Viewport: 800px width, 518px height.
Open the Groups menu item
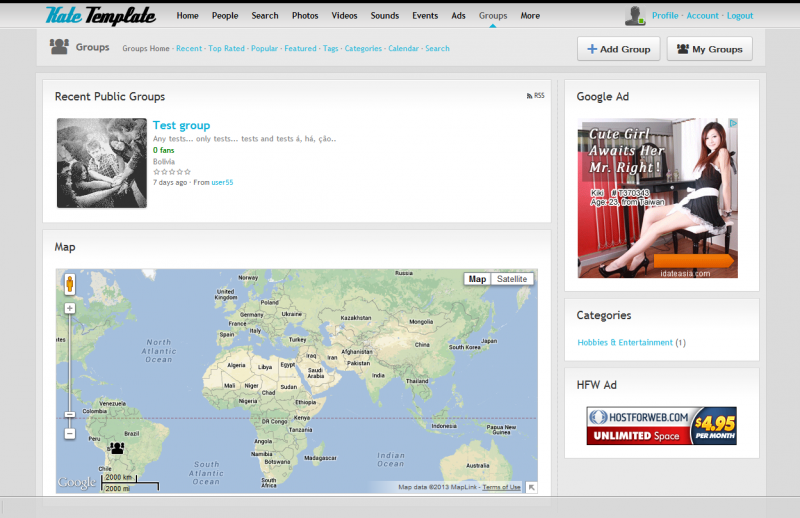point(493,16)
